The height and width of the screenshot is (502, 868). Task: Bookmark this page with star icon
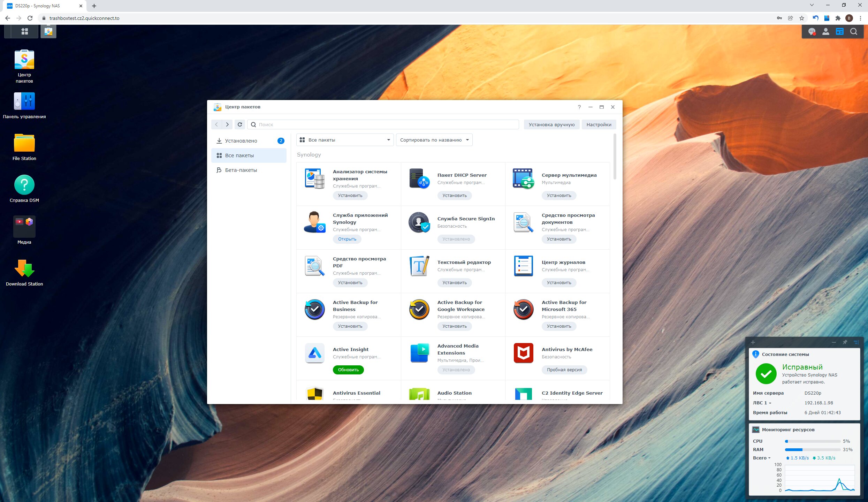pos(802,18)
